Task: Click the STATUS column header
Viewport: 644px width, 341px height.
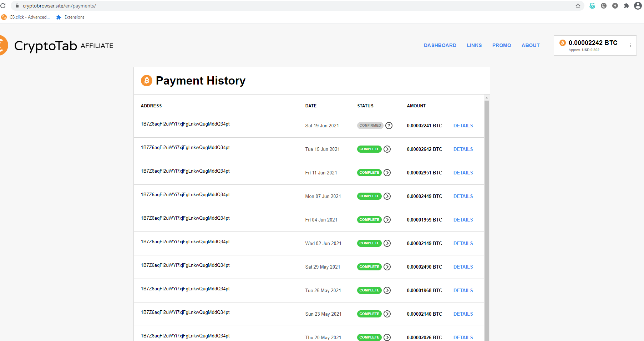Action: click(x=365, y=106)
